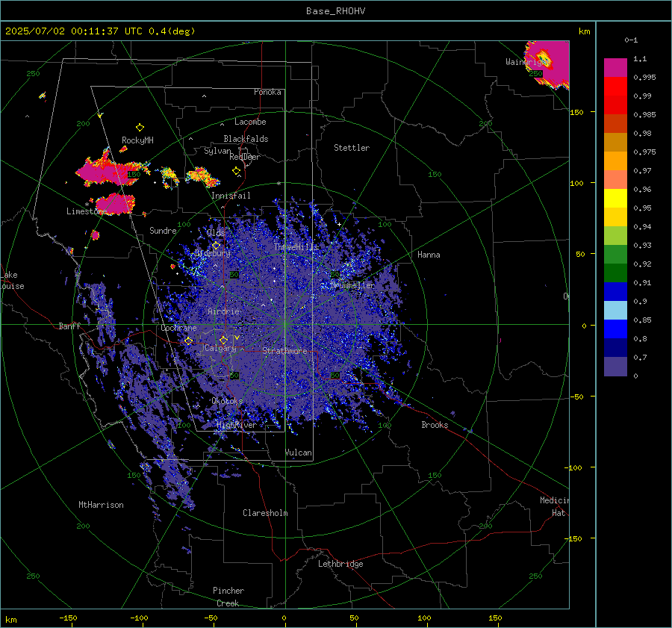Click the yellow diamond marker above Calgary
This screenshot has height=628, width=672.
click(223, 341)
